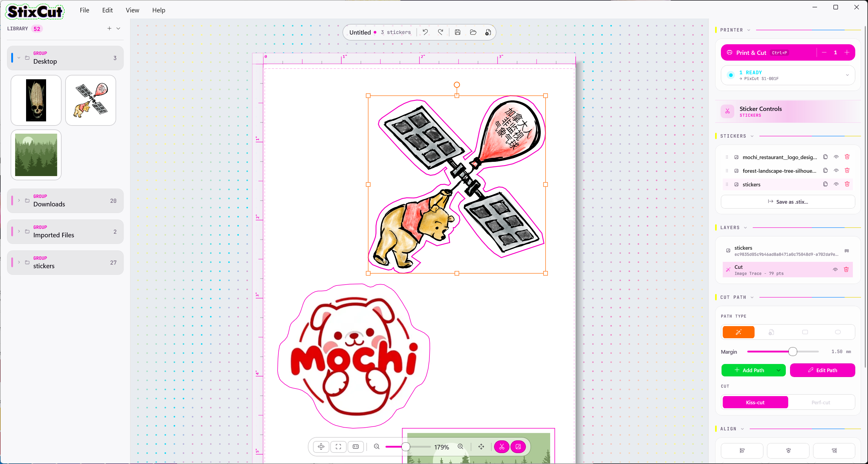Image resolution: width=868 pixels, height=464 pixels.
Task: Toggle visibility of the Cut layer
Action: 835,269
